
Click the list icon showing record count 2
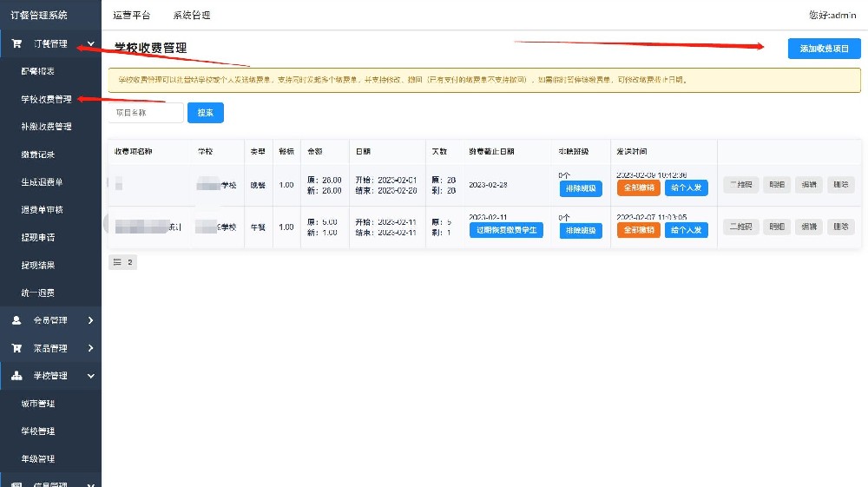point(117,262)
